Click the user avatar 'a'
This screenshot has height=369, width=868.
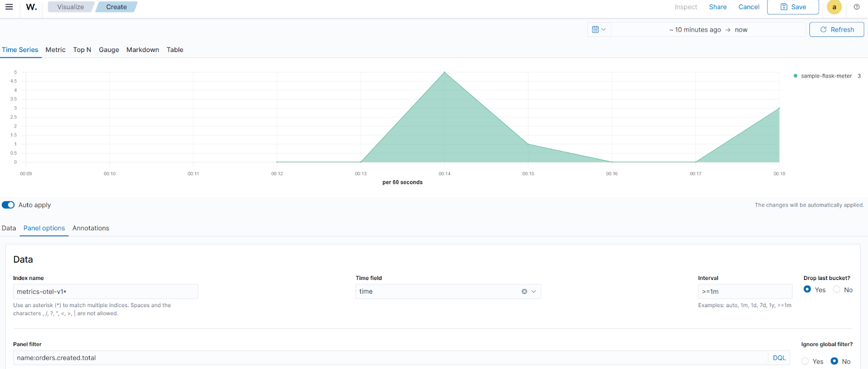pos(834,7)
